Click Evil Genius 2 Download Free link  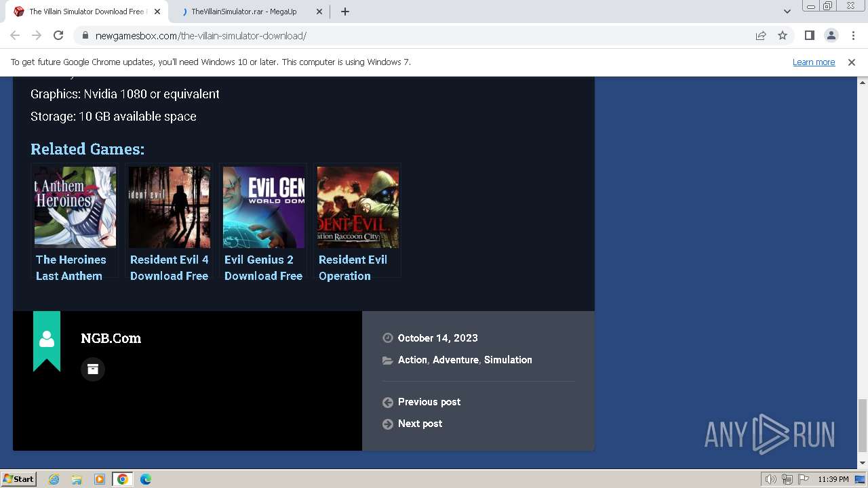coord(264,268)
